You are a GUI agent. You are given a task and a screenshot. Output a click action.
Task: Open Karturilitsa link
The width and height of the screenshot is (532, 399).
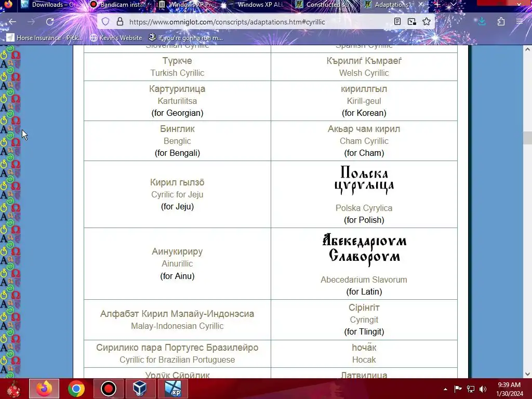pyautogui.click(x=177, y=101)
